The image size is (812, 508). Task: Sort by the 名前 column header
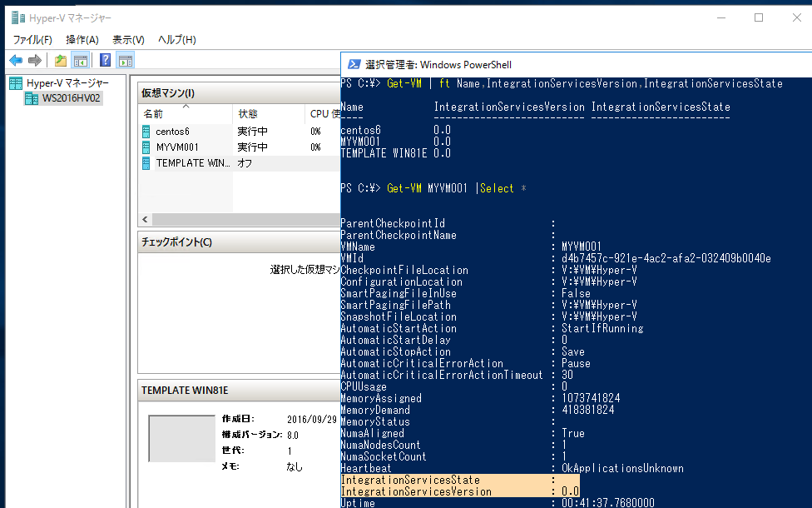pos(186,114)
